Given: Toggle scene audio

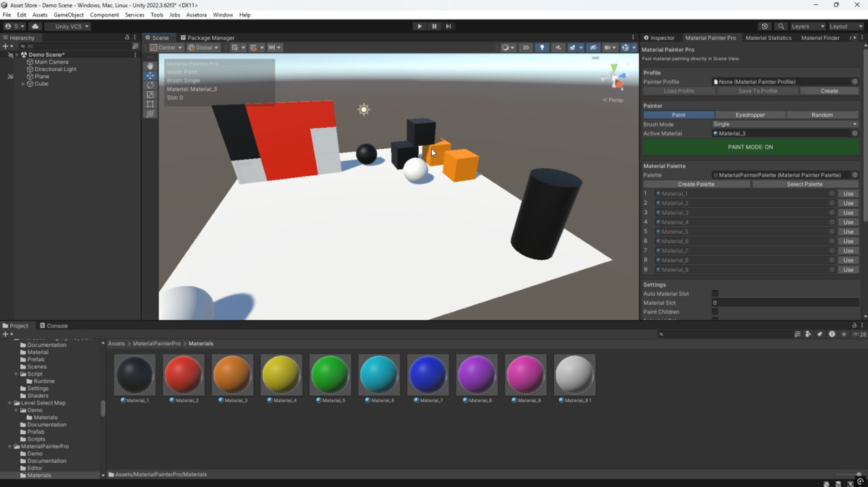Looking at the screenshot, I should click(x=558, y=48).
